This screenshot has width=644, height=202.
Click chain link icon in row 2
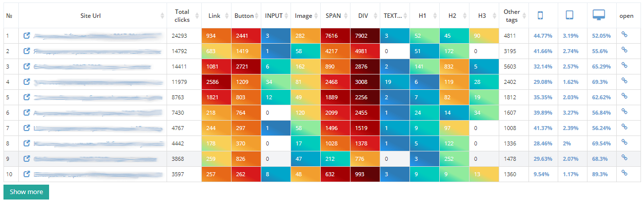(624, 51)
